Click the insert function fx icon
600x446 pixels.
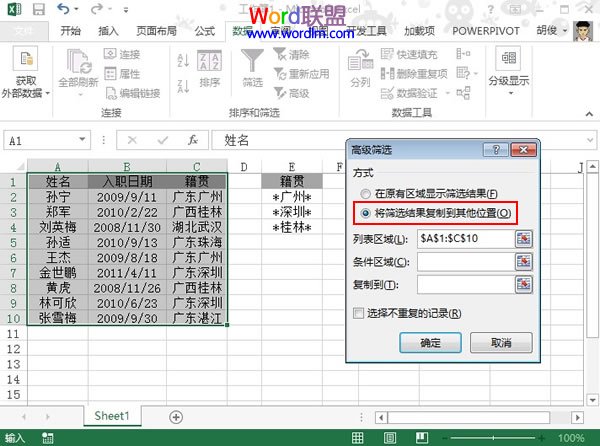(x=192, y=140)
